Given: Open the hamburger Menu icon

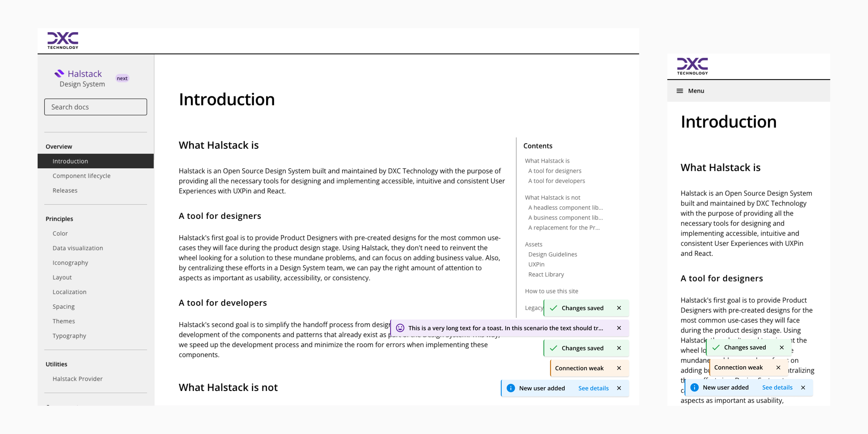Looking at the screenshot, I should [680, 91].
